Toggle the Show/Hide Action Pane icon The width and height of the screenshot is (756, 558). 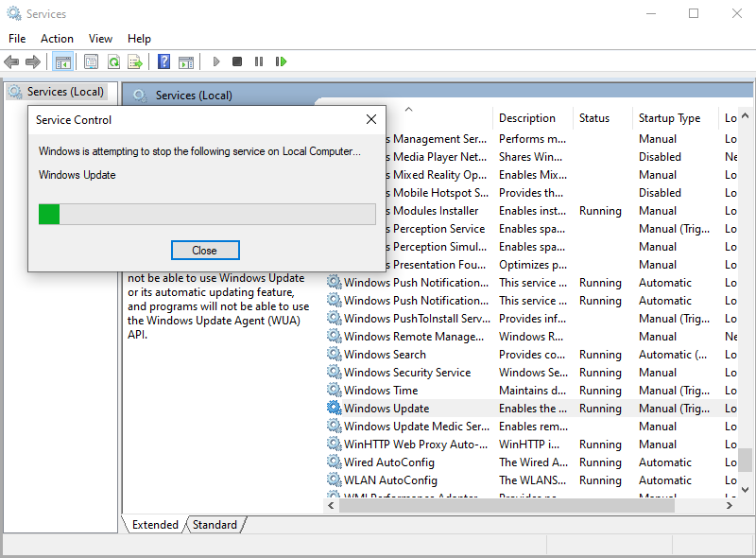tap(186, 61)
